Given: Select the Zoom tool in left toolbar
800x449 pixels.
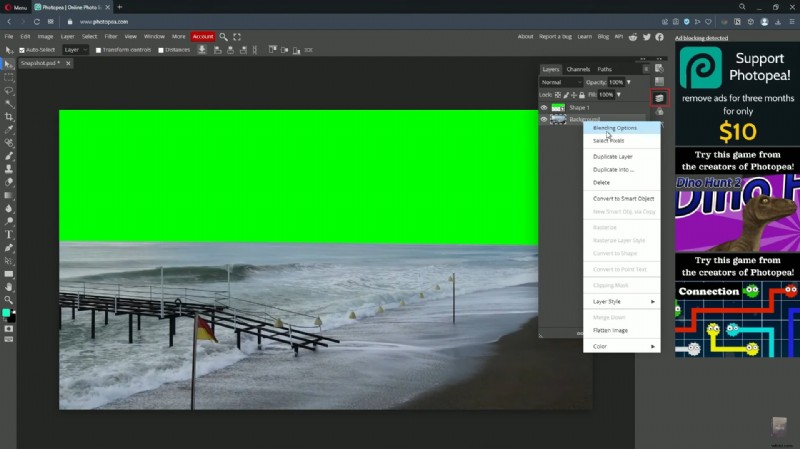Looking at the screenshot, I should coord(9,299).
